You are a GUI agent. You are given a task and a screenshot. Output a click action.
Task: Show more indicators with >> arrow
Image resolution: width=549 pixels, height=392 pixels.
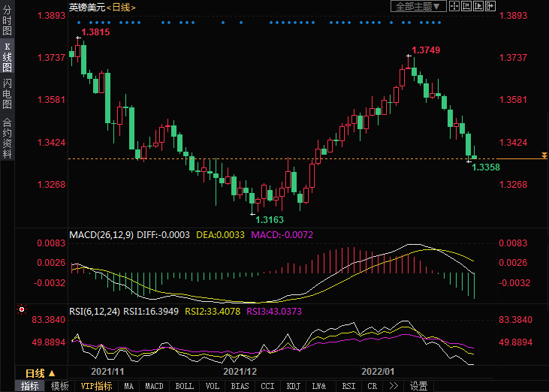(x=393, y=386)
